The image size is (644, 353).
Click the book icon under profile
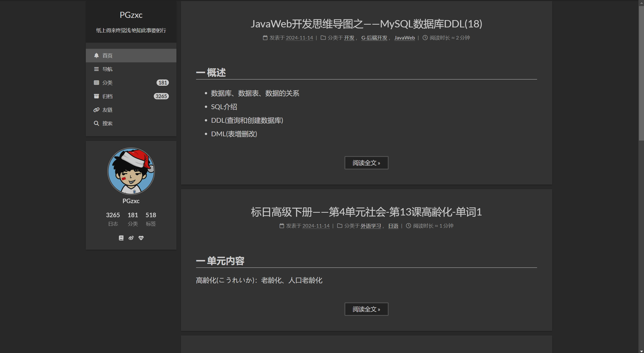[x=121, y=238]
